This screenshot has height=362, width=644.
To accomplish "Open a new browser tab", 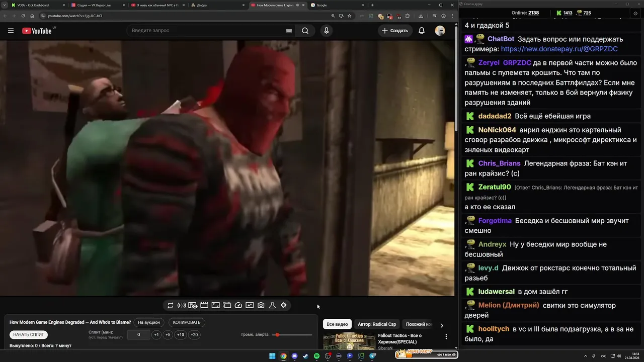I will tap(372, 5).
